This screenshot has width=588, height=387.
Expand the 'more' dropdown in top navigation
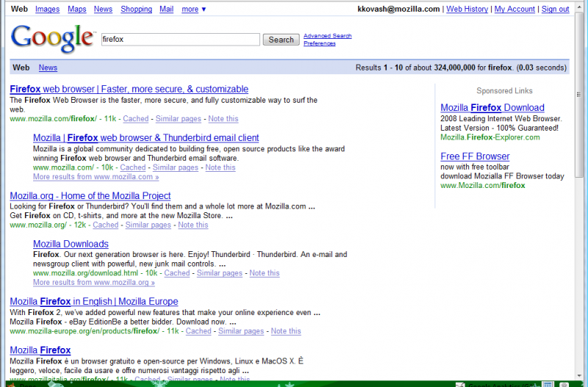pyautogui.click(x=194, y=9)
